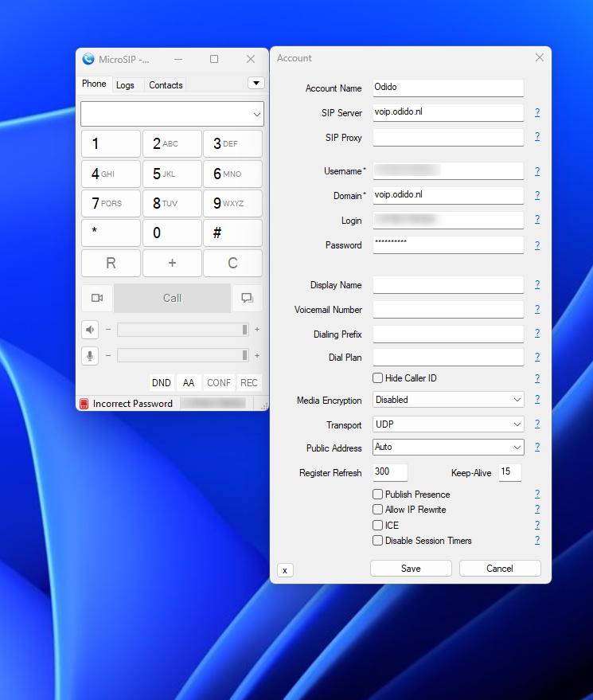Open the help link for Dialing Prefix
Screen dimensions: 593x700
pos(537,333)
